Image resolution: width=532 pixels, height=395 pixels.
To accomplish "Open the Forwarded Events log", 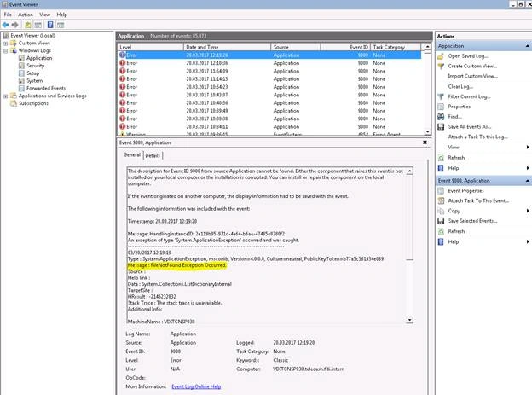I will coord(46,88).
